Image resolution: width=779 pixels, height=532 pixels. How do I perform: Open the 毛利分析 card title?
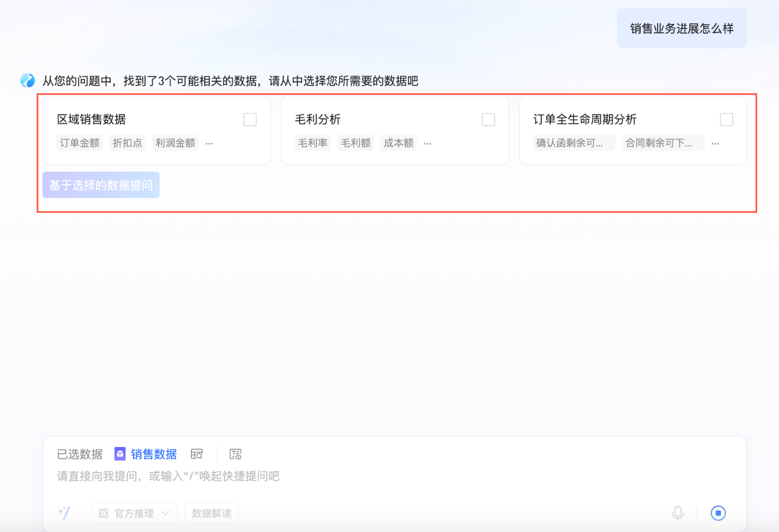click(x=318, y=119)
